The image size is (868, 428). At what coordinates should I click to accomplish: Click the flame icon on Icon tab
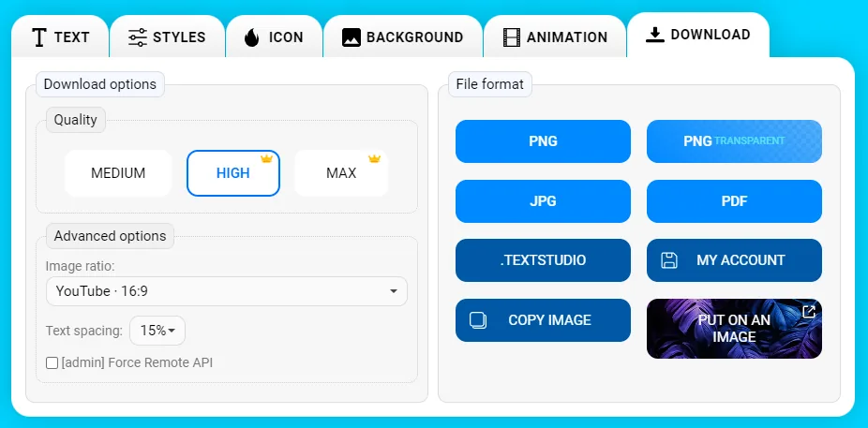[252, 37]
